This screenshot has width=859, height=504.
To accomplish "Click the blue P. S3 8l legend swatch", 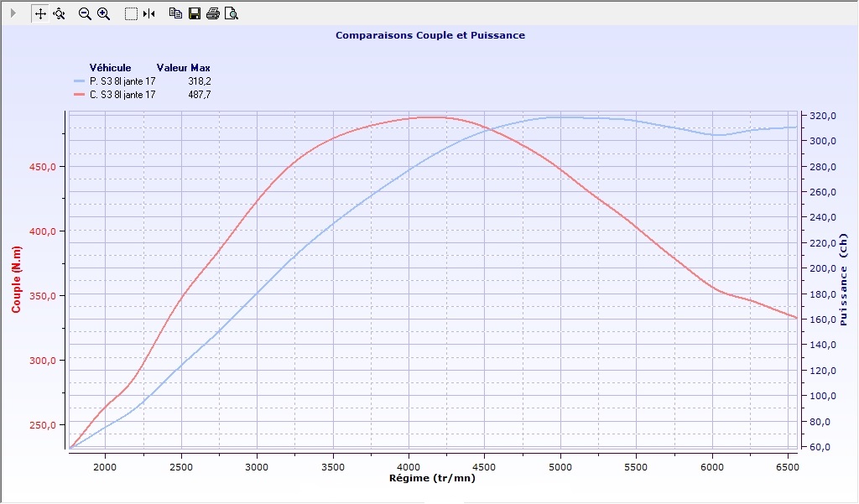I will pos(80,81).
